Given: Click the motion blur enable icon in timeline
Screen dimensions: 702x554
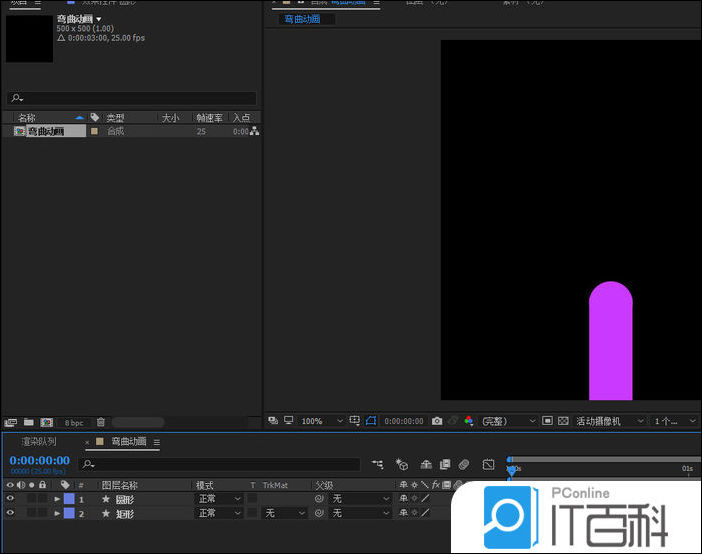Looking at the screenshot, I should 464,464.
